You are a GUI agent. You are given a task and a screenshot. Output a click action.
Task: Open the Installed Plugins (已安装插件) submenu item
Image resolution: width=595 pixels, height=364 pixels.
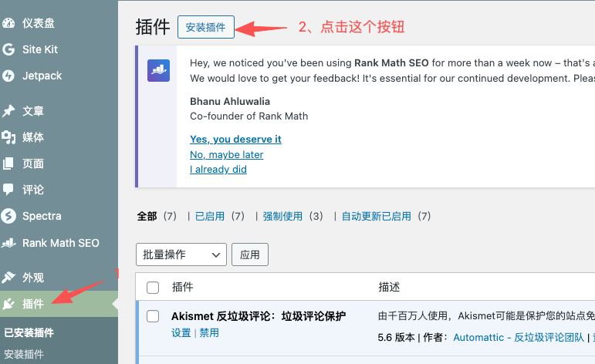click(x=29, y=333)
